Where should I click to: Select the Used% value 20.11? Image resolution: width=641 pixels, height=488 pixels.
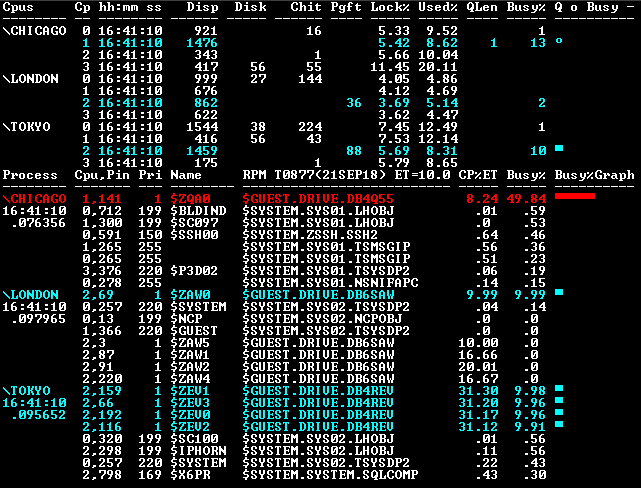[438, 67]
